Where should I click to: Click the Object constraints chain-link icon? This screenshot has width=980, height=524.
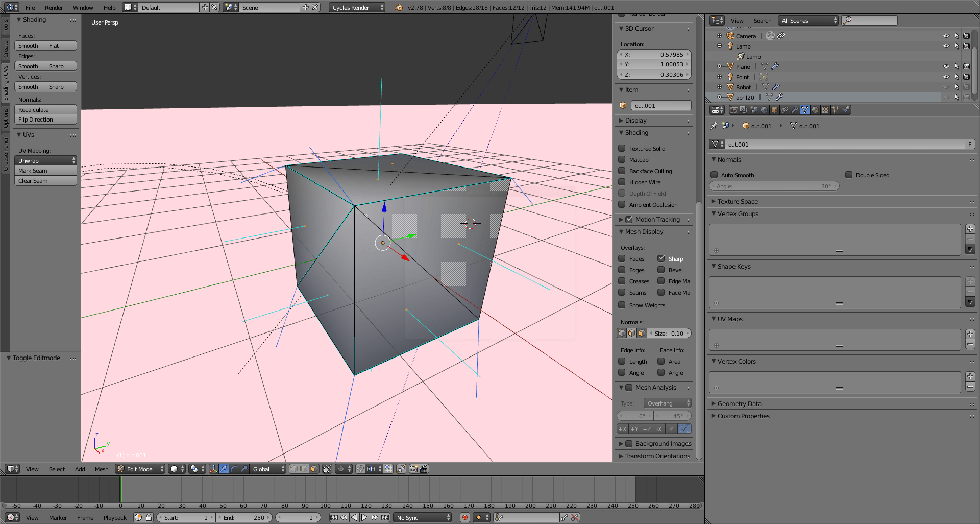point(785,110)
